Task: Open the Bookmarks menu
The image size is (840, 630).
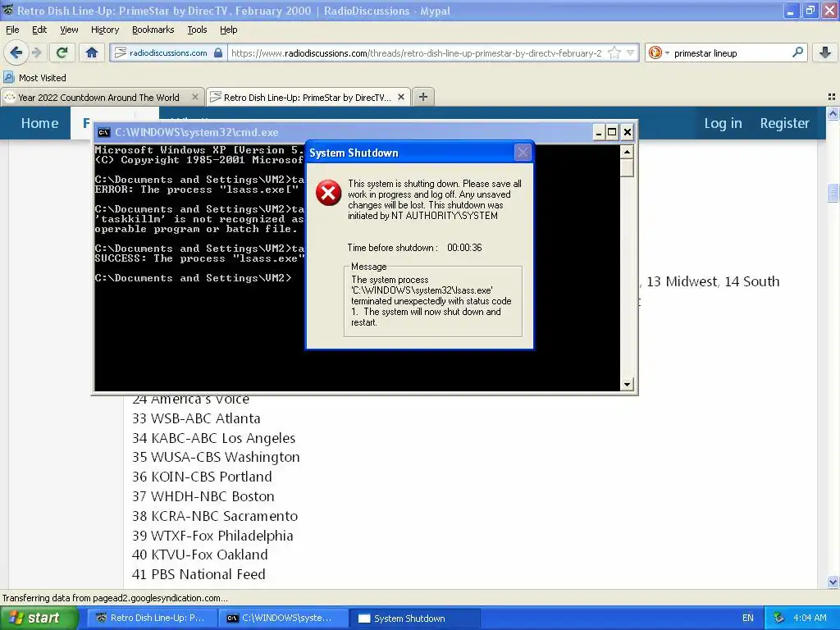Action: pyautogui.click(x=153, y=30)
